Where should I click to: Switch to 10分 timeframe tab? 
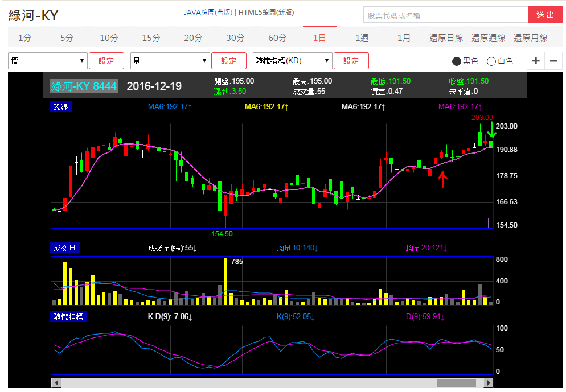point(109,38)
